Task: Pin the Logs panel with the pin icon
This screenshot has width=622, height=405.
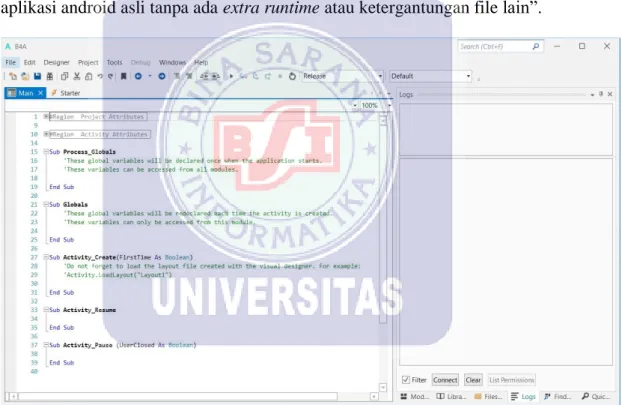Action: (x=601, y=94)
